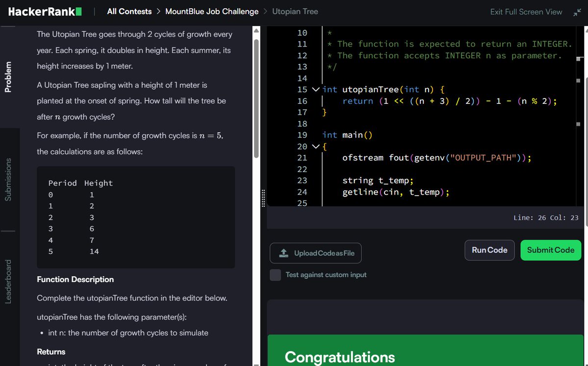Screen dimensions: 588x366
Task: Go to All Contests breadcrumb
Action: coord(129,12)
